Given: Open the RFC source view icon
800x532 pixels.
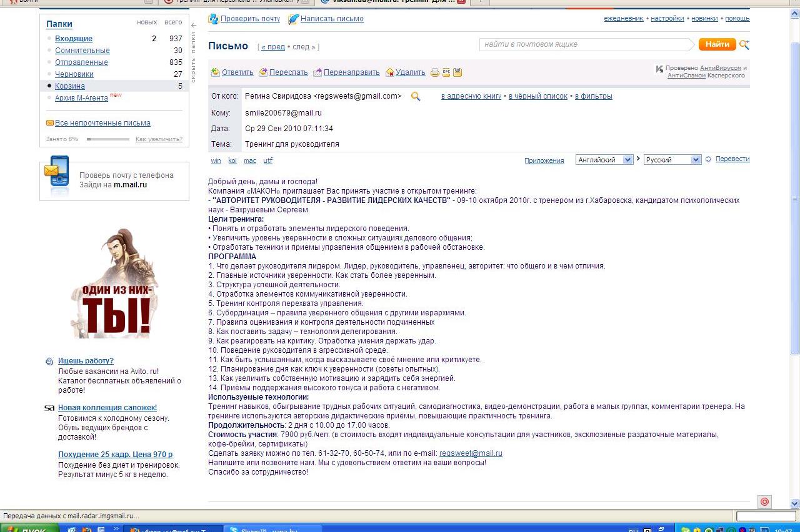Looking at the screenshot, I should 446,72.
